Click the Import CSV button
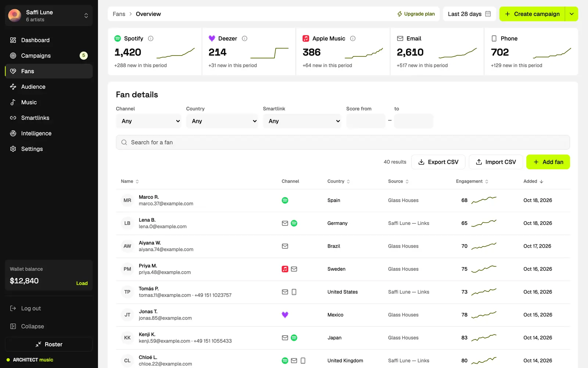This screenshot has width=588, height=368. click(496, 162)
